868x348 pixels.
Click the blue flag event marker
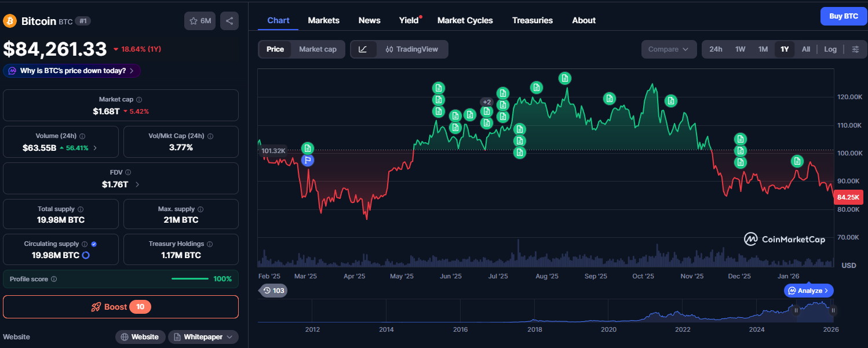[308, 161]
